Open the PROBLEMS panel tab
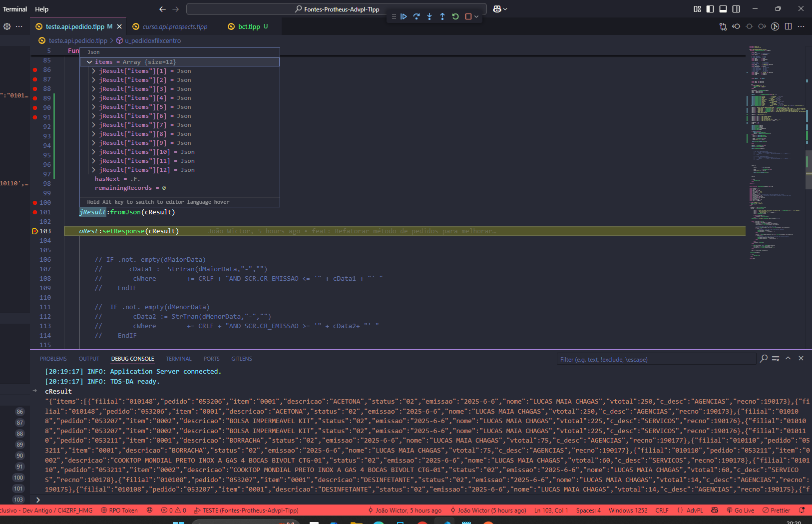This screenshot has height=524, width=812. [x=53, y=359]
